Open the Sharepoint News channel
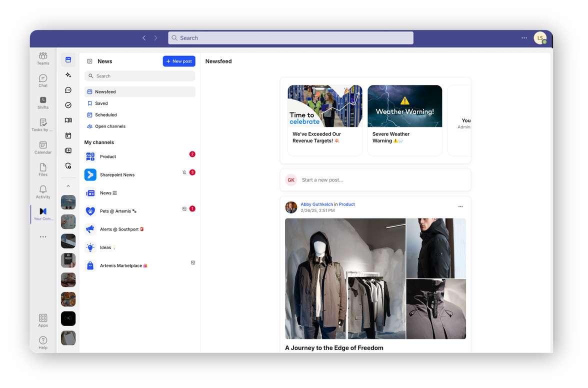This screenshot has height=388, width=588. (140, 174)
